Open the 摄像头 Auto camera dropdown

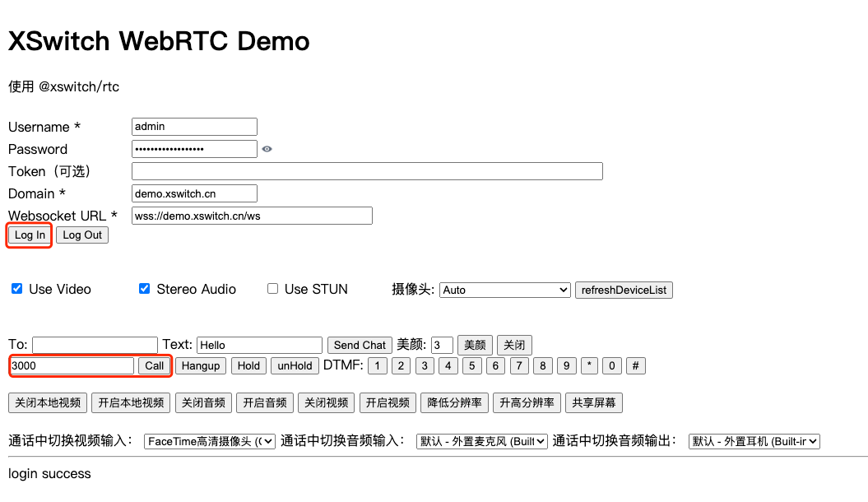click(505, 290)
